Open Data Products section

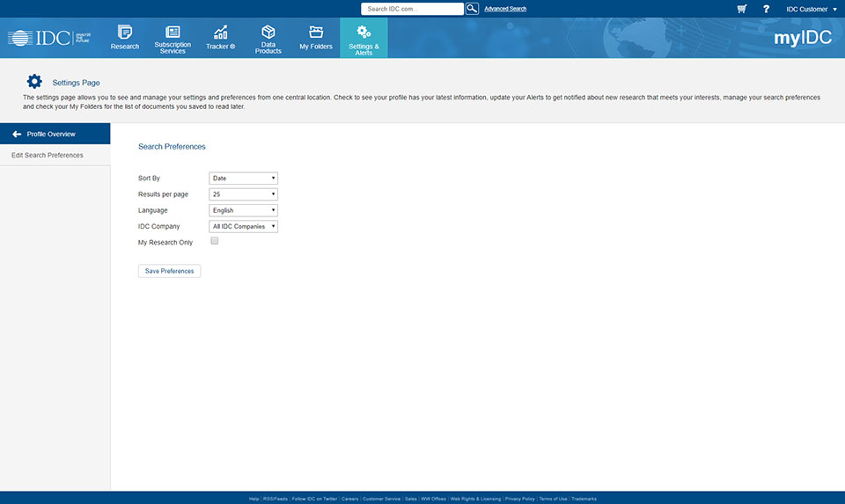[x=268, y=39]
